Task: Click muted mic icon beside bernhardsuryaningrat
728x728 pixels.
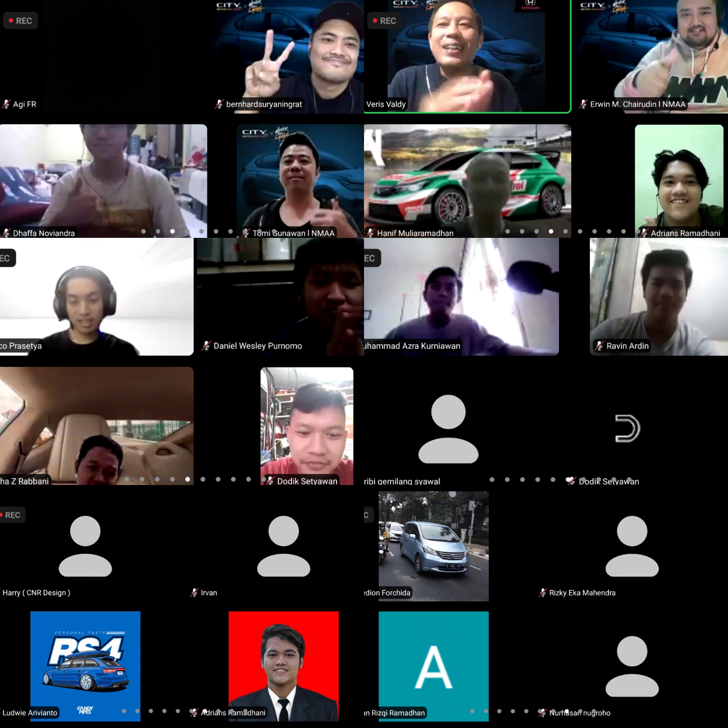Action: [219, 104]
